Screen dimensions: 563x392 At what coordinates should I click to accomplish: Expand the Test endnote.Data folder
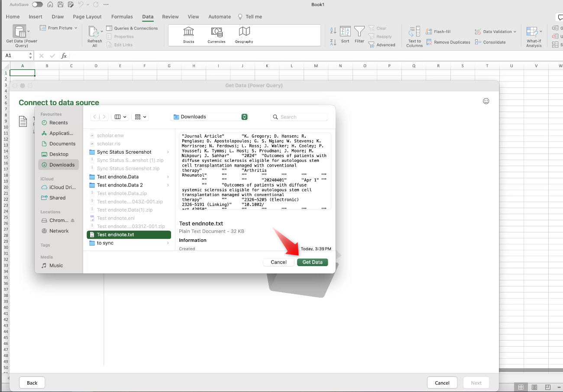coord(168,177)
